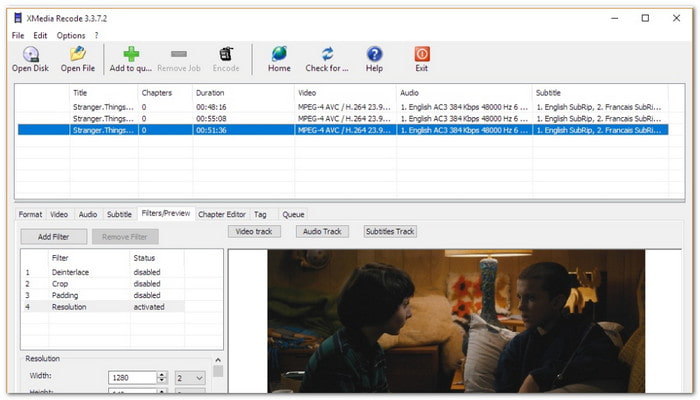Click the Audio Track button
Screen dimensions: 700x400
[322, 231]
